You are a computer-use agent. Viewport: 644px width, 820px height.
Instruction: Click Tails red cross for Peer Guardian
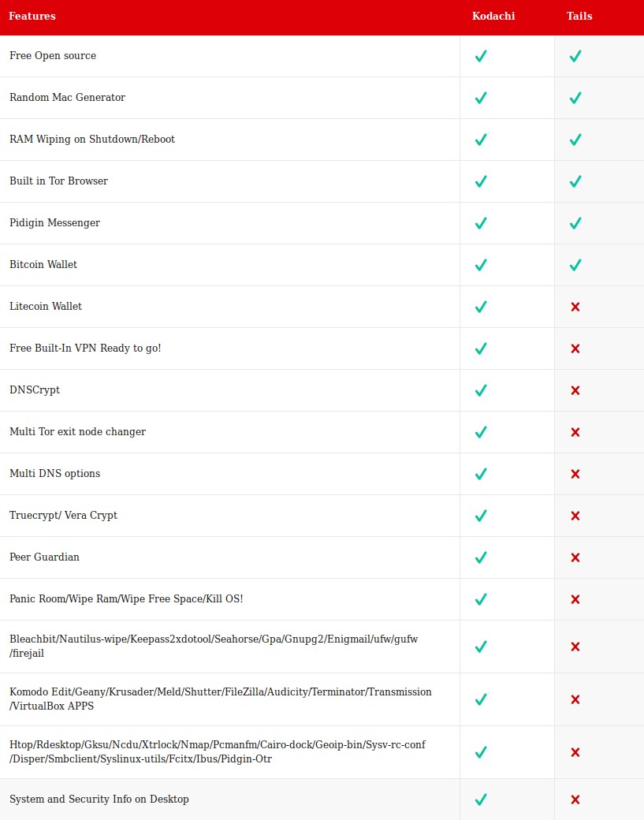coord(575,557)
